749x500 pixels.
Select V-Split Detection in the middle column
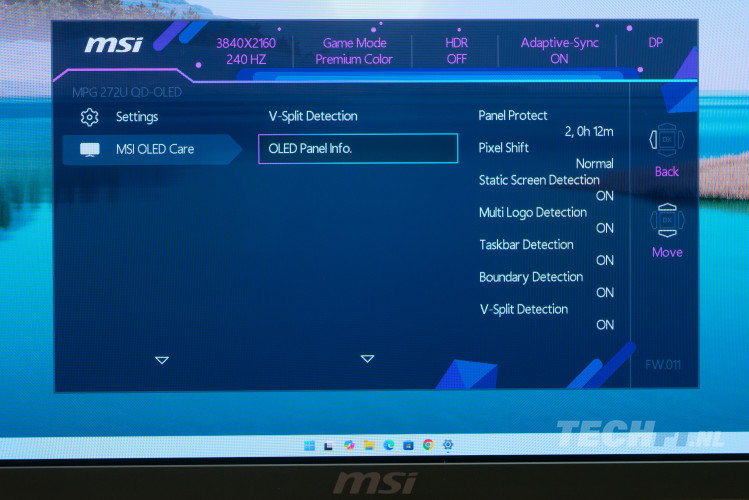click(313, 116)
